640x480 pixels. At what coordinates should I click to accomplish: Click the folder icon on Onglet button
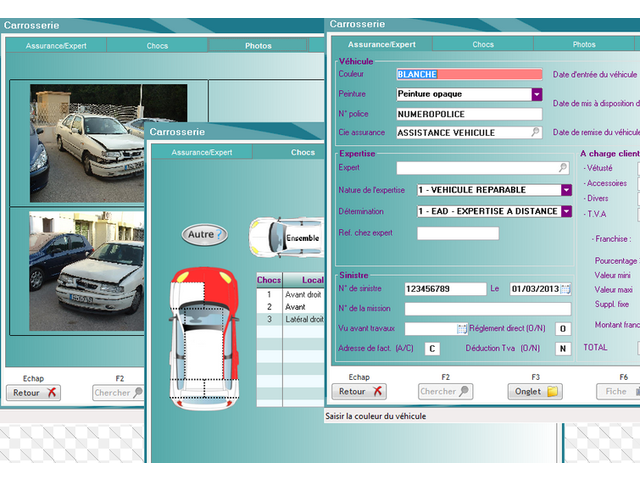point(552,391)
